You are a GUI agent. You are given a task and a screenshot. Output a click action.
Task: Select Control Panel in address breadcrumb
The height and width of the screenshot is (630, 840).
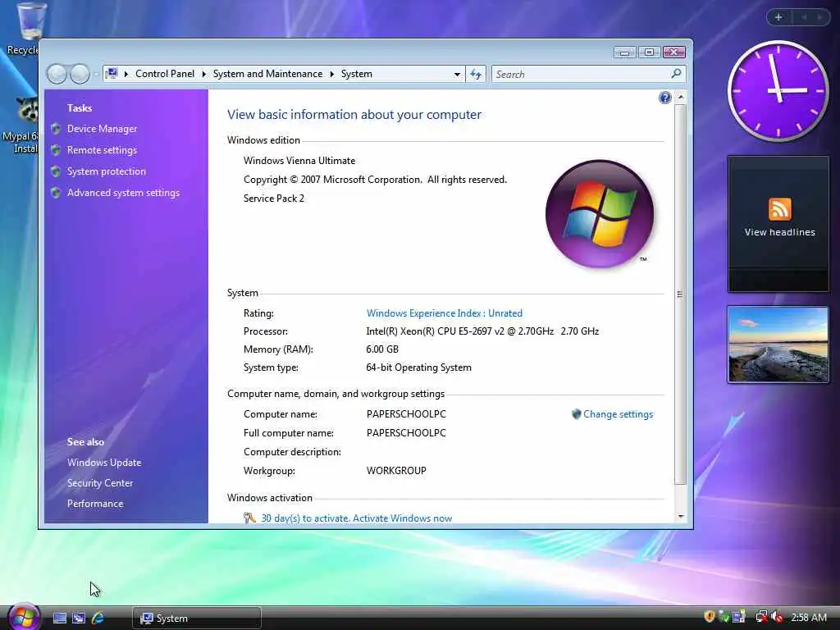pos(164,74)
